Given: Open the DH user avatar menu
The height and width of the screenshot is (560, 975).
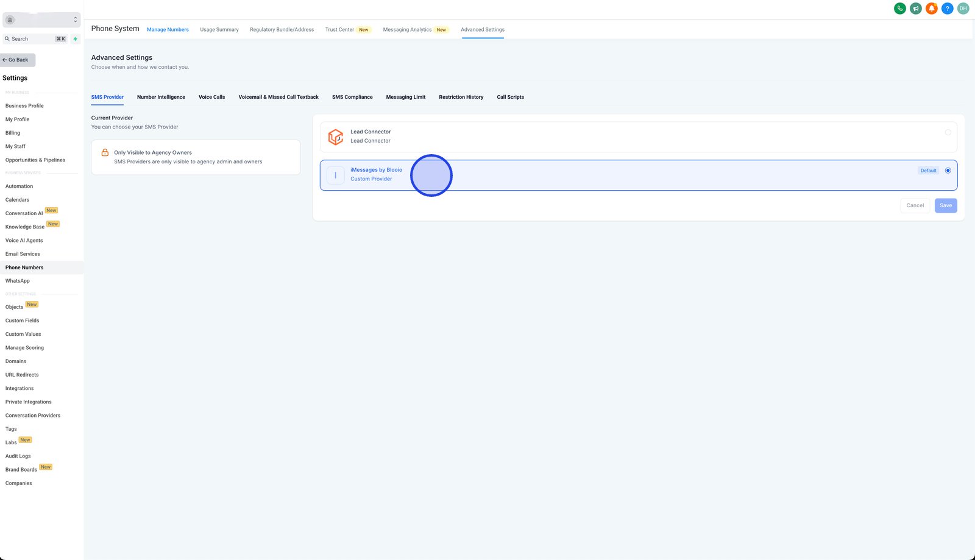Looking at the screenshot, I should pyautogui.click(x=963, y=9).
